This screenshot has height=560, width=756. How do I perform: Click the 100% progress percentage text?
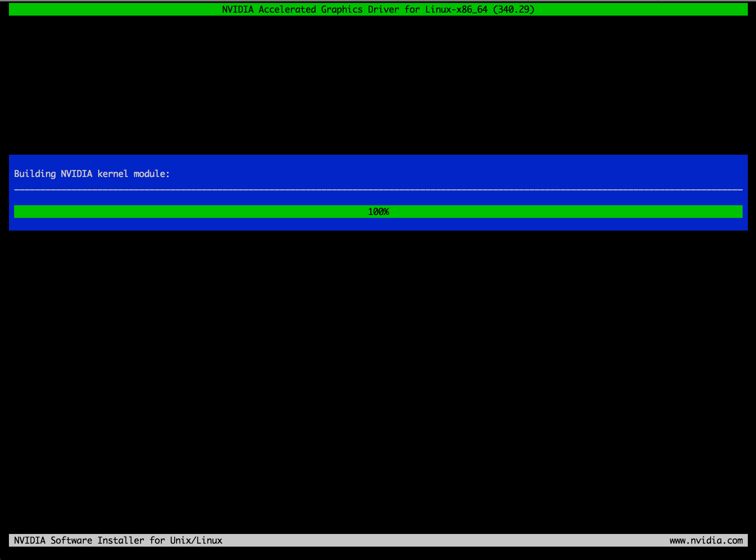coord(378,212)
